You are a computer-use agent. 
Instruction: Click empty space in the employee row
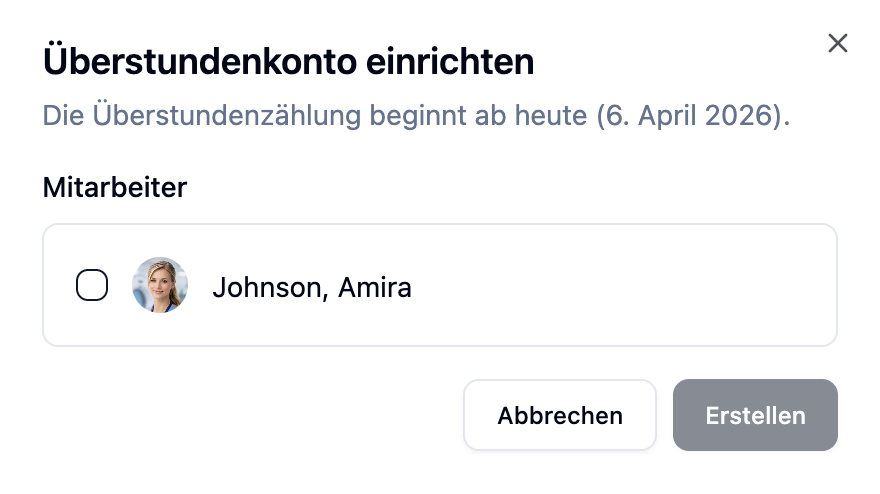620,286
